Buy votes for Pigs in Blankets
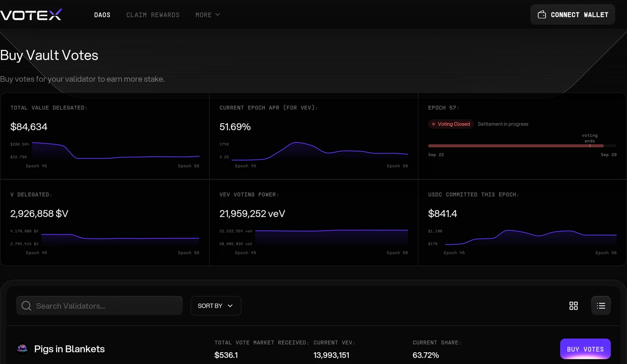The width and height of the screenshot is (627, 364). [585, 349]
